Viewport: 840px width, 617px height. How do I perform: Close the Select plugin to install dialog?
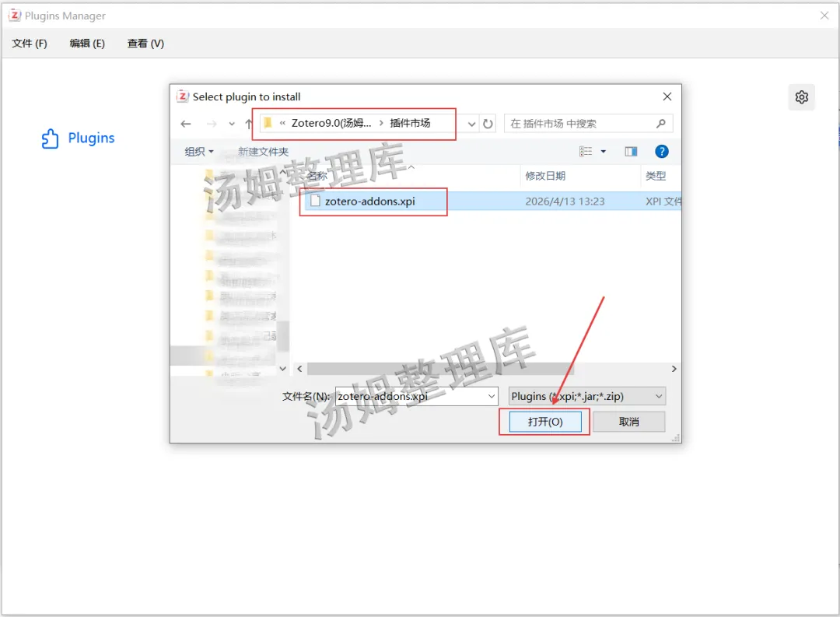pyautogui.click(x=667, y=96)
